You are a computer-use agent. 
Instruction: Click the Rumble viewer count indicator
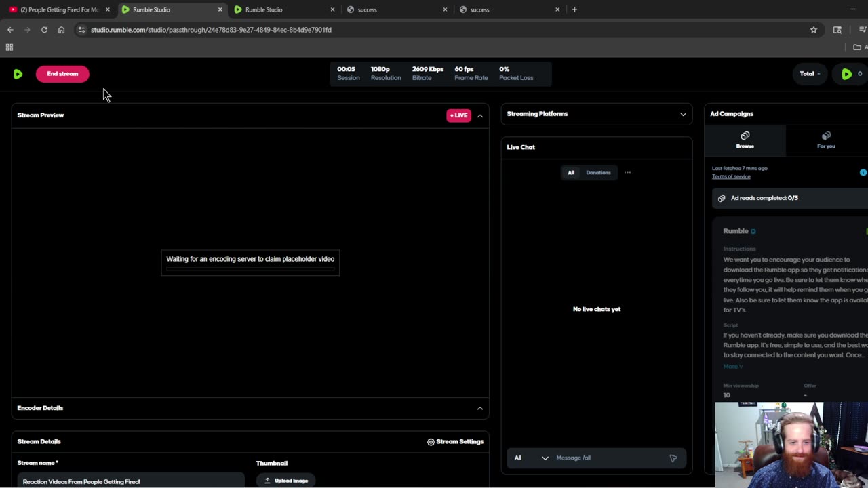click(852, 74)
